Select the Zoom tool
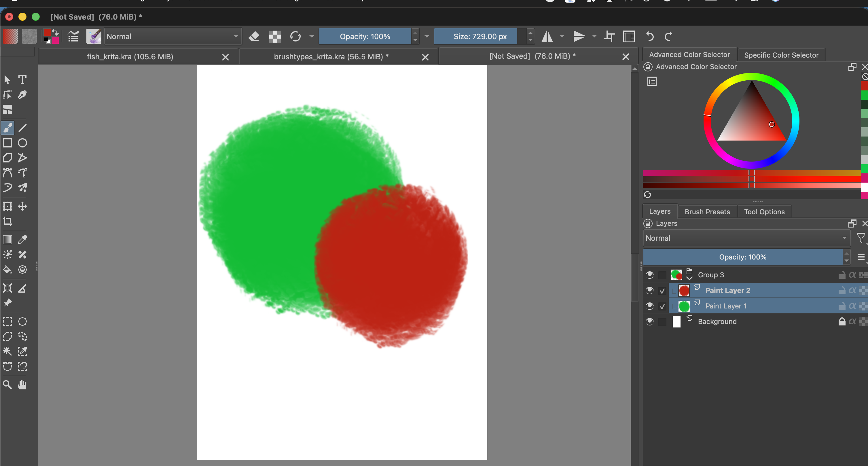Screen dimensions: 868x466 point(7,384)
